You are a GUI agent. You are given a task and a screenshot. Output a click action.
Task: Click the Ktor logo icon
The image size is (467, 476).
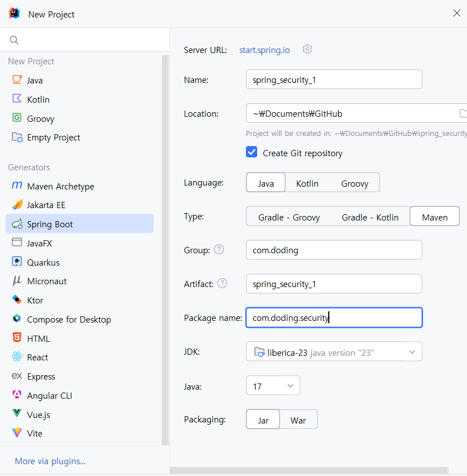[17, 299]
